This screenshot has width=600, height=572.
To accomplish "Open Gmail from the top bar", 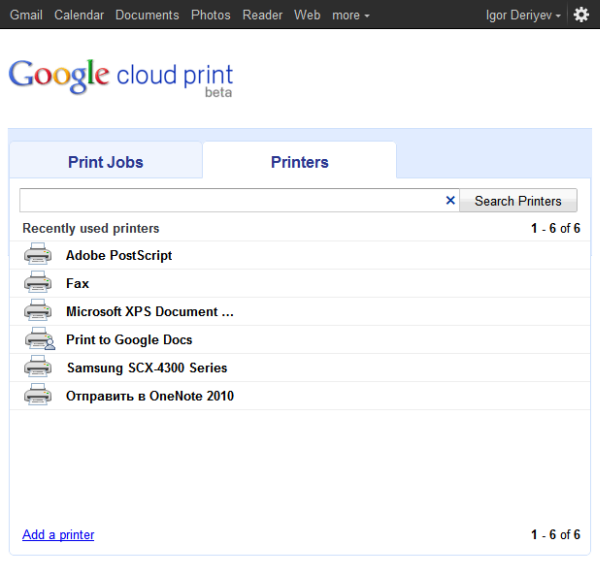I will tap(26, 15).
